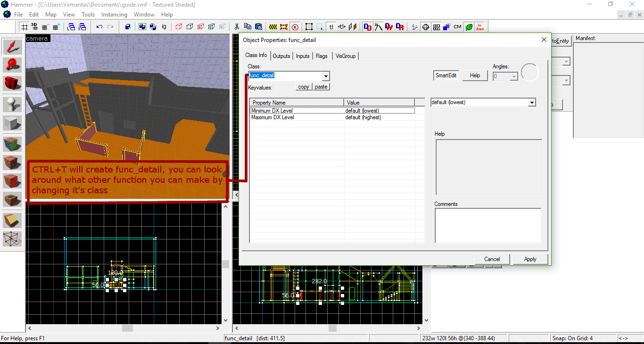
Task: Open the 'default (lowest)' value dropdown
Action: point(532,103)
